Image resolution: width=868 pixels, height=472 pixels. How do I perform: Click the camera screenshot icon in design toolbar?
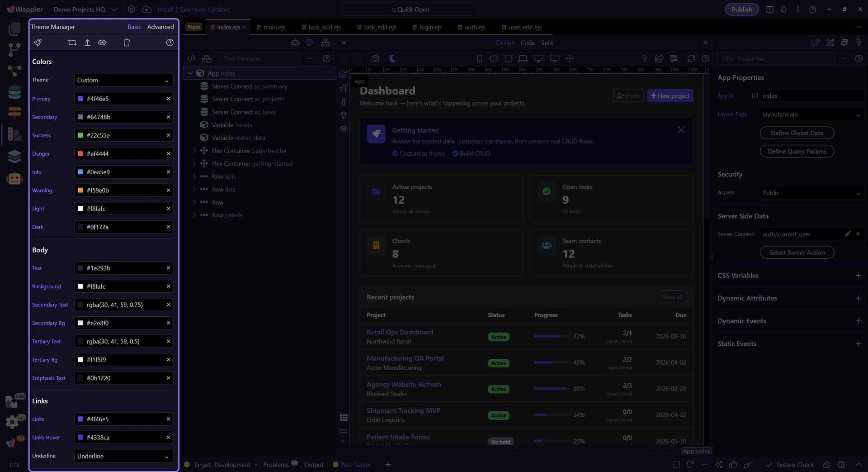click(x=375, y=59)
